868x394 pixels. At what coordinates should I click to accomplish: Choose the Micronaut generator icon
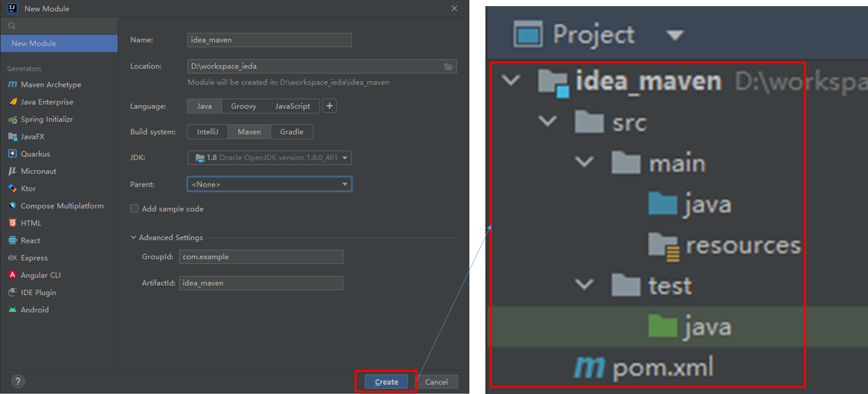pos(13,171)
